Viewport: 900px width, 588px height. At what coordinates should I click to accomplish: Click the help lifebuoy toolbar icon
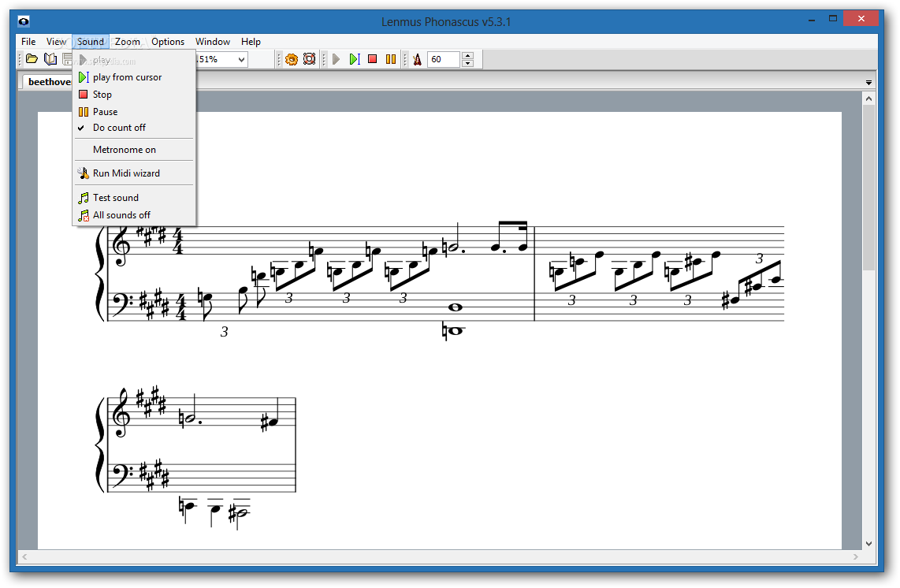coord(310,59)
